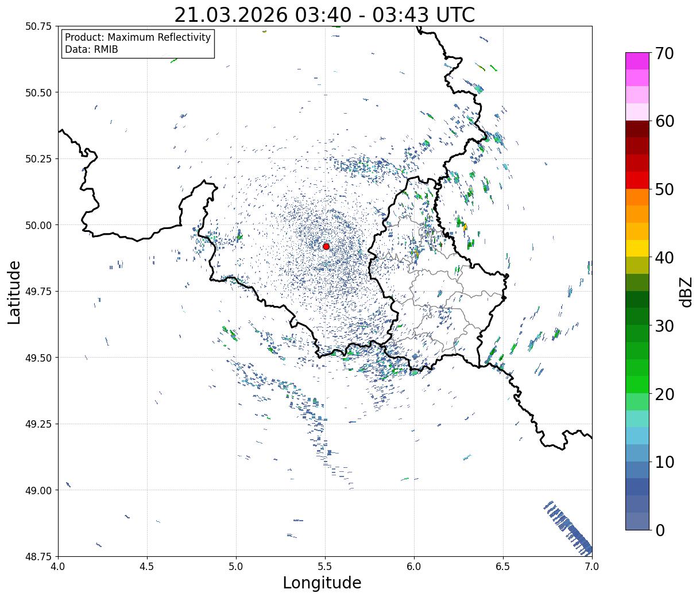
Task: Click the colorbar tick label 50
Action: pos(665,189)
